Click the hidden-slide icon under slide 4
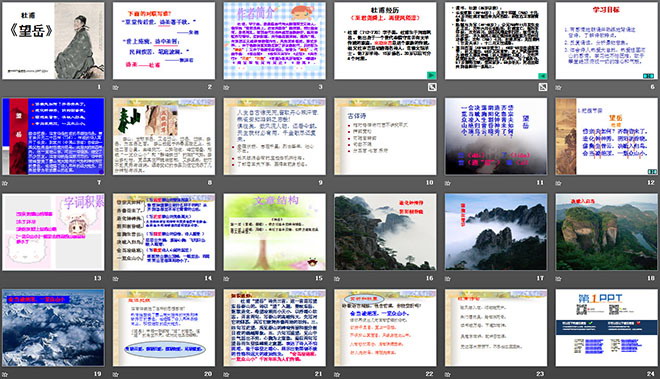The width and height of the screenshot is (660, 379). (x=432, y=87)
